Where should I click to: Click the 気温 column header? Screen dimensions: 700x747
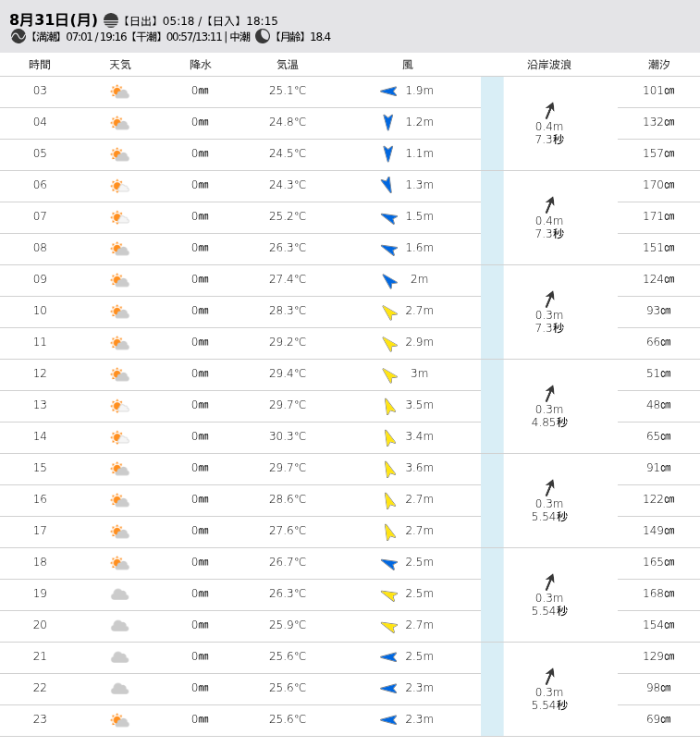point(288,65)
